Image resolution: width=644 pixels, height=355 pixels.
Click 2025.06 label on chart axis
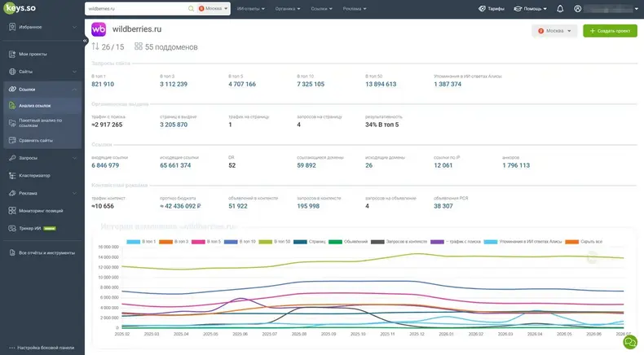click(x=240, y=334)
